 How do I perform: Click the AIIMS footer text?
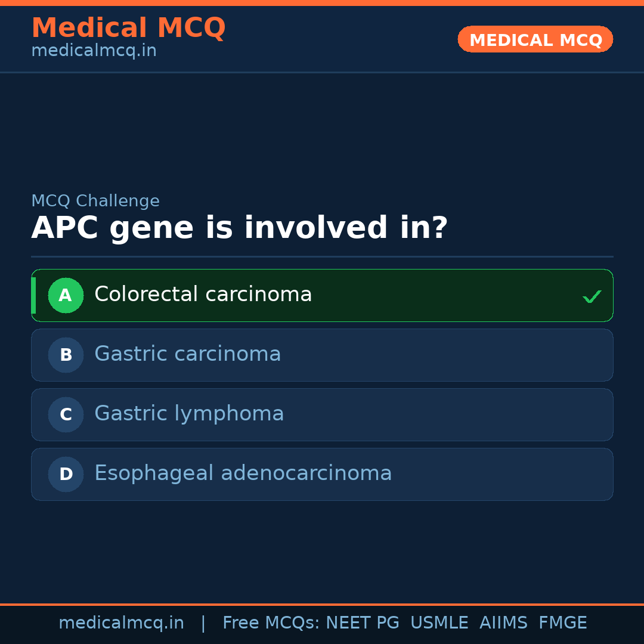tap(503, 623)
